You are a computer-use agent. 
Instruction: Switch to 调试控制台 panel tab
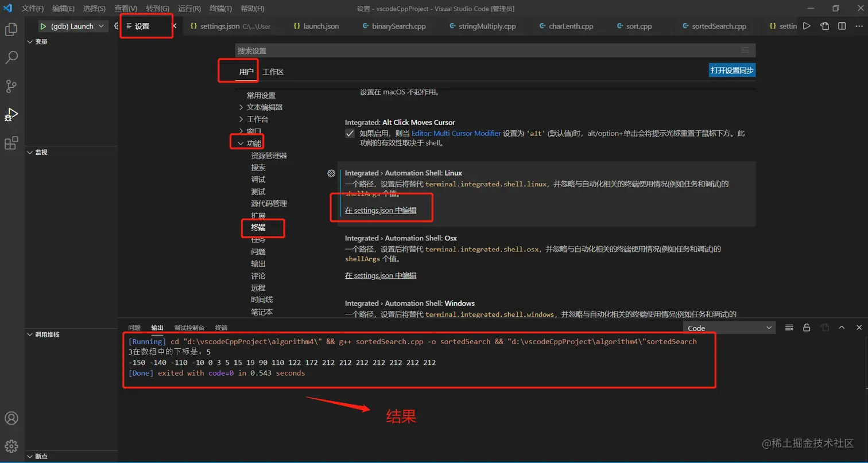(189, 328)
